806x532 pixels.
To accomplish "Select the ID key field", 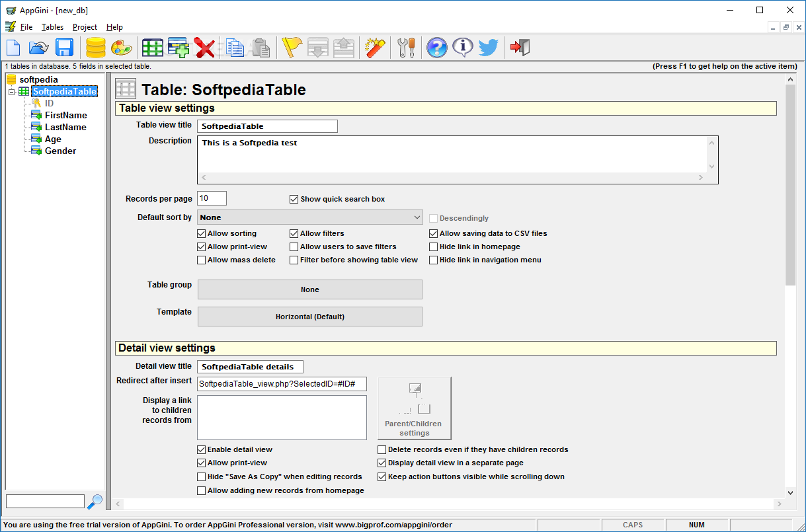I will (49, 103).
